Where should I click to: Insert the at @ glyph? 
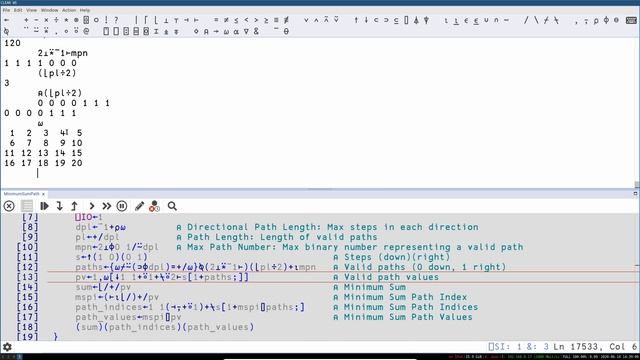[x=86, y=31]
